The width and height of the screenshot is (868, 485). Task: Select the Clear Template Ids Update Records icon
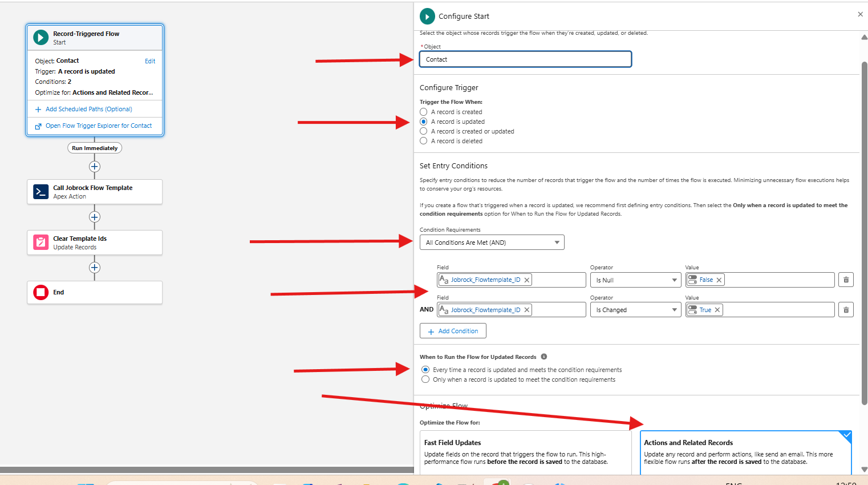pos(40,242)
